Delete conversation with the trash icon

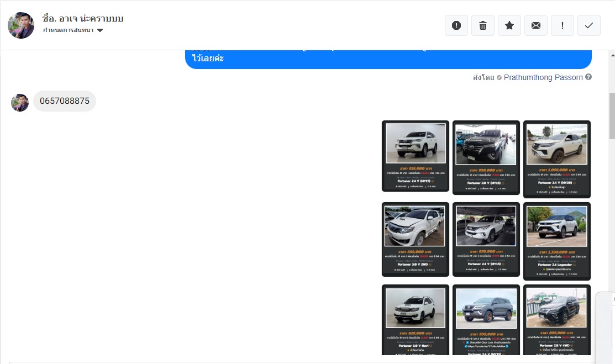[483, 25]
